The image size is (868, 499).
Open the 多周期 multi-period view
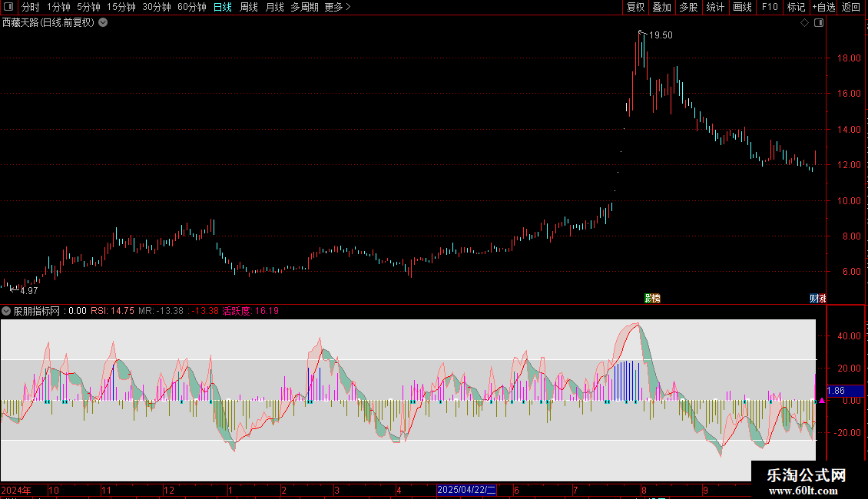coord(304,7)
